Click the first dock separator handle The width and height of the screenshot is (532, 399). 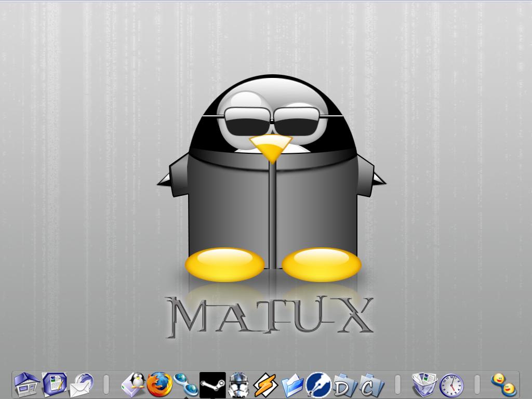[x=107, y=385]
